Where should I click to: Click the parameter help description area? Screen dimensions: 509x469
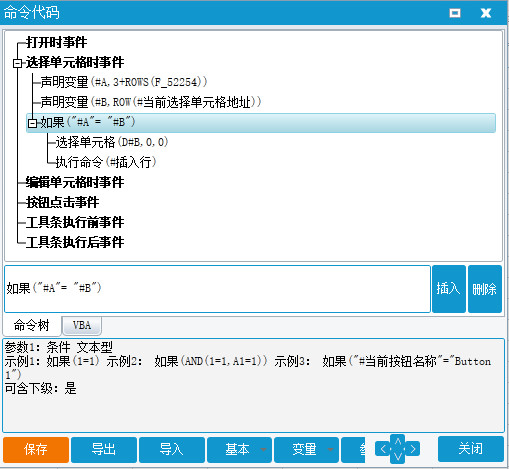click(x=253, y=385)
